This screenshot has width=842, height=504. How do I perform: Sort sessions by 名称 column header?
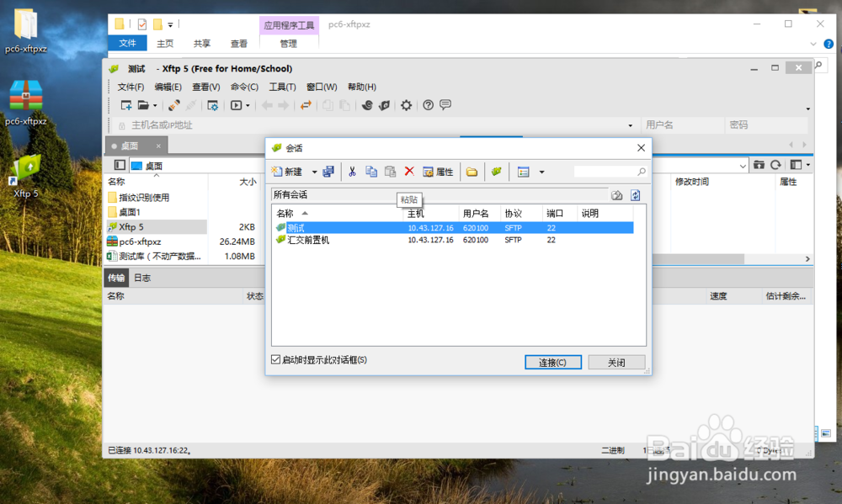[x=338, y=213]
